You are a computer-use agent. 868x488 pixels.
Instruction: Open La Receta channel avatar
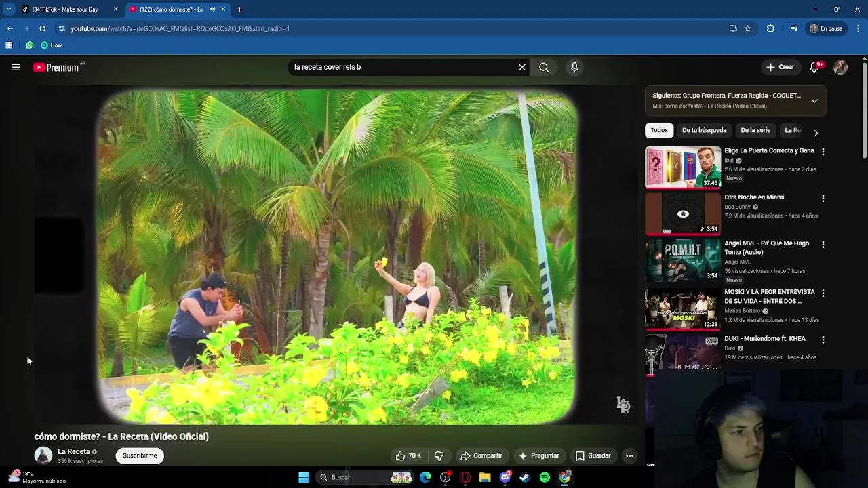(43, 455)
